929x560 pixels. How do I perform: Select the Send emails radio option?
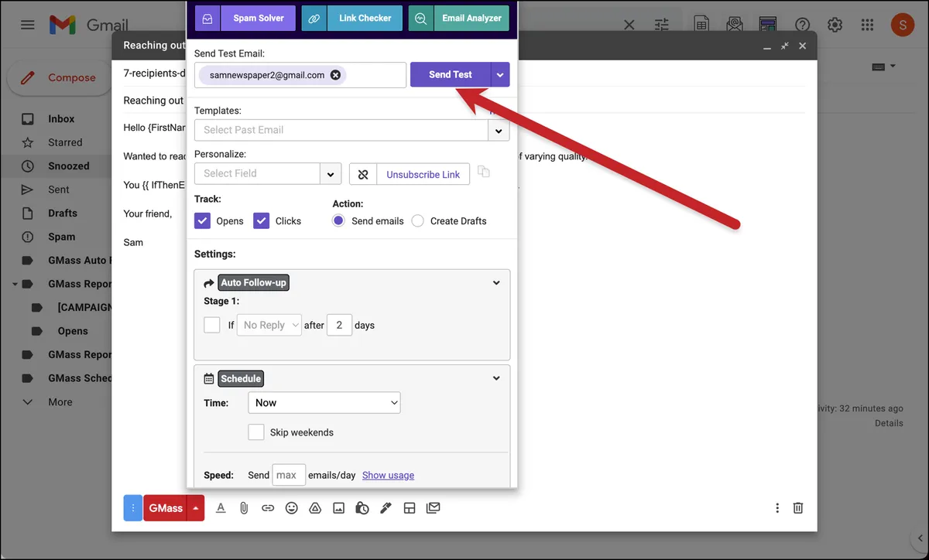(338, 220)
